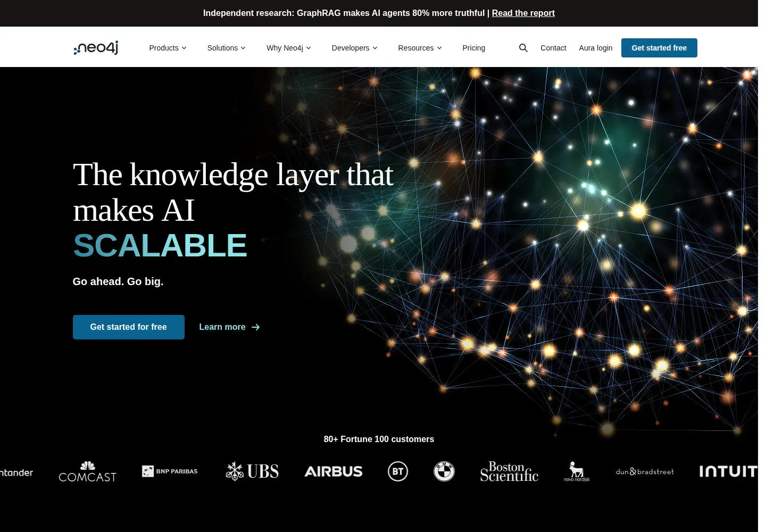
Task: Expand the Resources menu chevron
Action: click(439, 48)
